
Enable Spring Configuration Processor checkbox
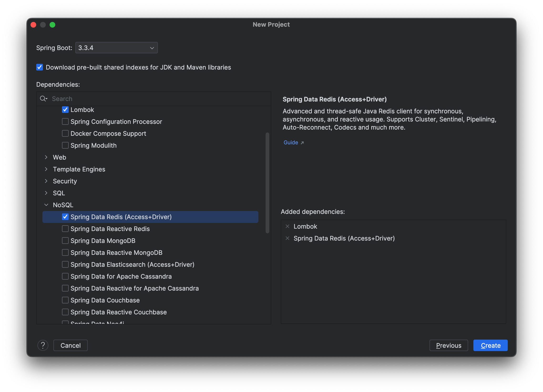[65, 121]
